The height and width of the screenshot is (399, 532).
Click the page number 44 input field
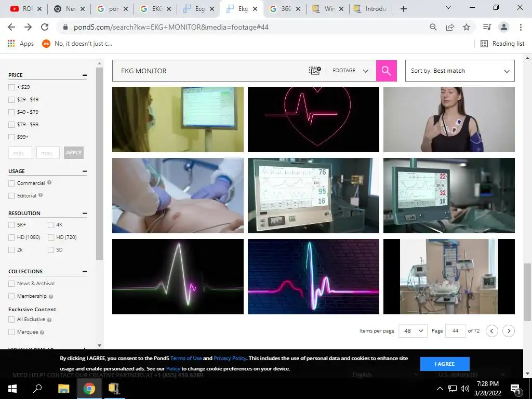pyautogui.click(x=455, y=331)
